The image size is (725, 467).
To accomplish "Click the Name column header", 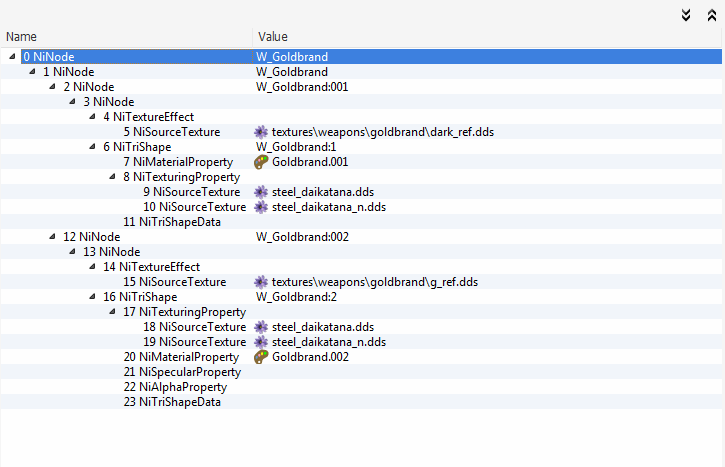I will coord(22,37).
